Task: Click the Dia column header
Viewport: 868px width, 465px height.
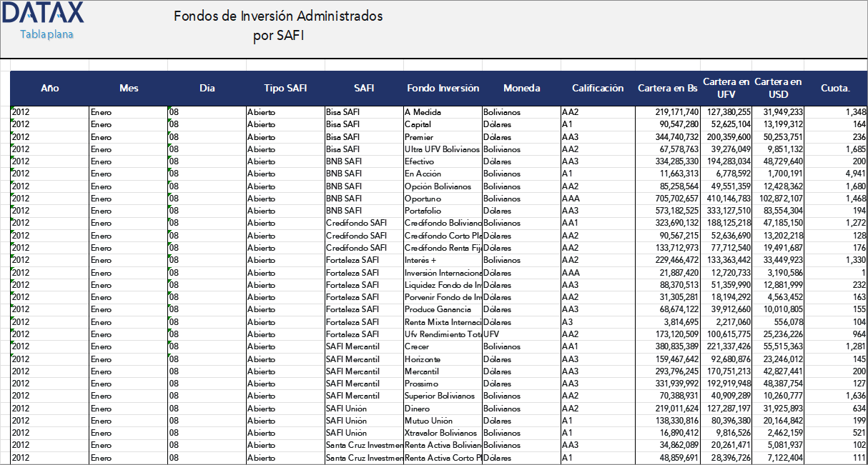Action: pyautogui.click(x=207, y=88)
